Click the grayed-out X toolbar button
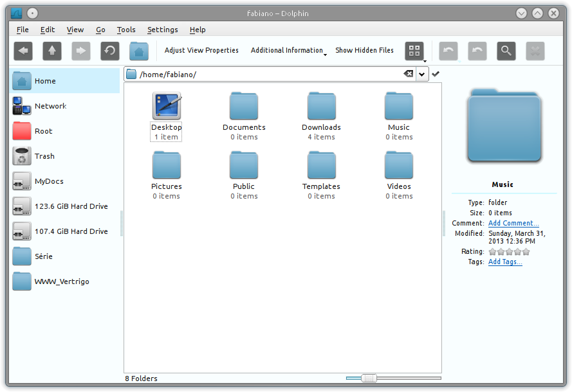This screenshot has height=392, width=572. [x=535, y=51]
